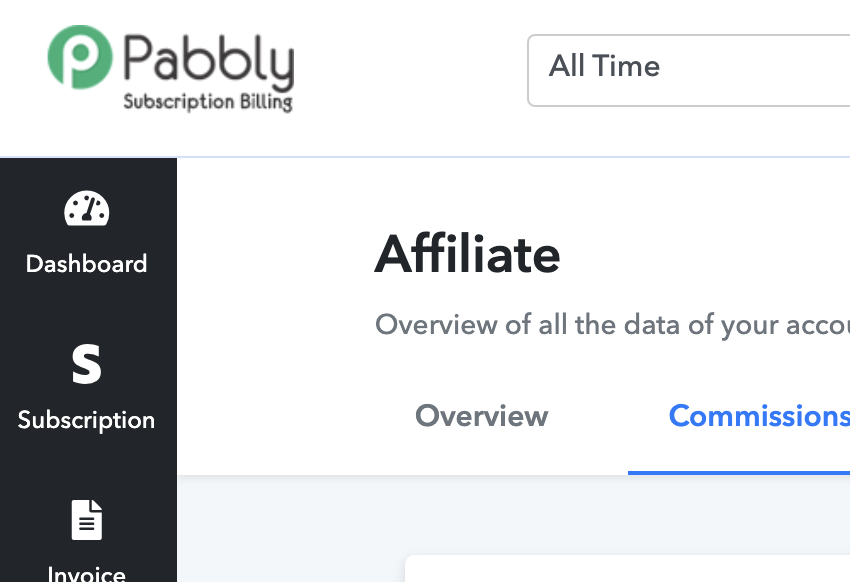The height and width of the screenshot is (582, 850).
Task: Click the empty sidebar space between Dashboard and Subscription
Action: coord(88,310)
